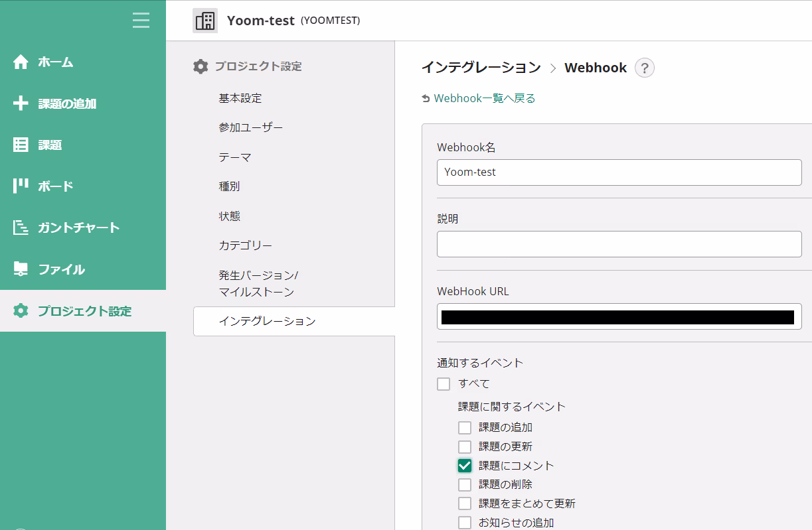Click the (YOOMTEST) project key text

pyautogui.click(x=331, y=21)
